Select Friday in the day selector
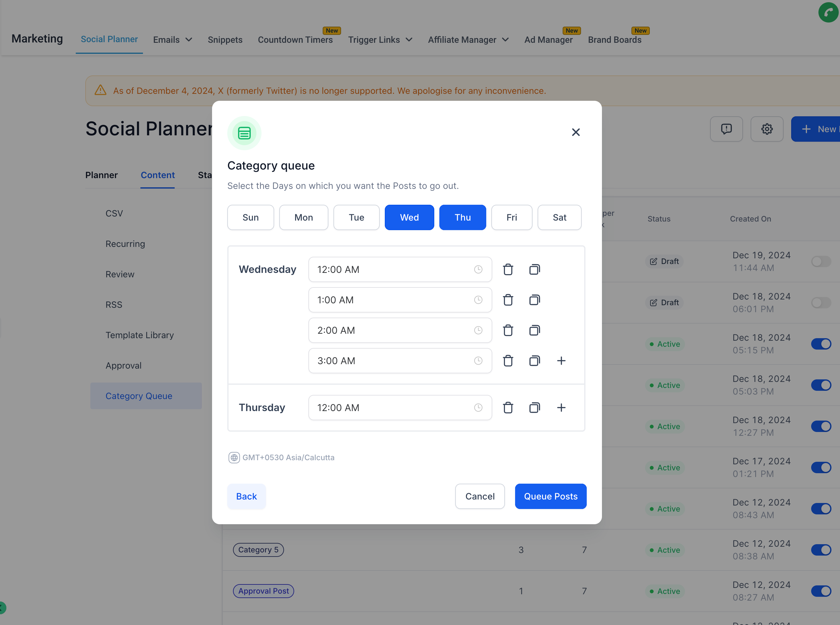This screenshot has width=840, height=625. coord(512,217)
